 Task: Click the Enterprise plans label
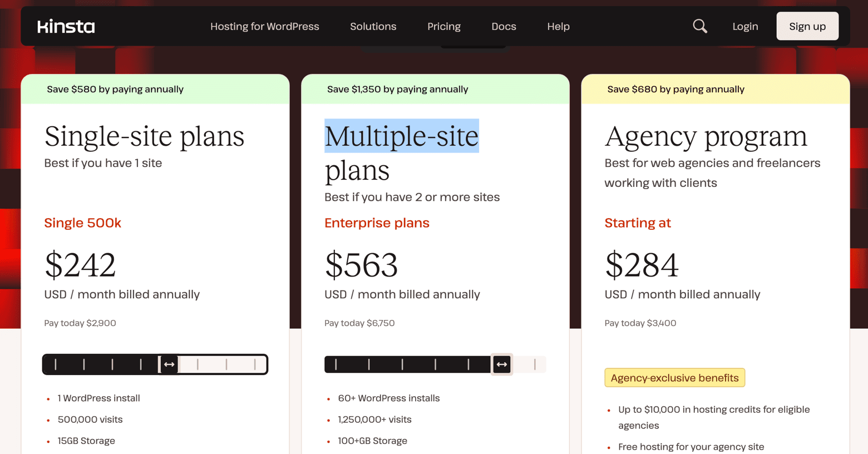(x=377, y=223)
